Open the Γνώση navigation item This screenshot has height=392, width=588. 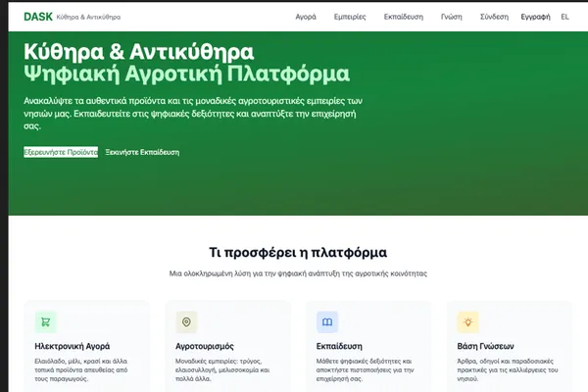coord(452,17)
